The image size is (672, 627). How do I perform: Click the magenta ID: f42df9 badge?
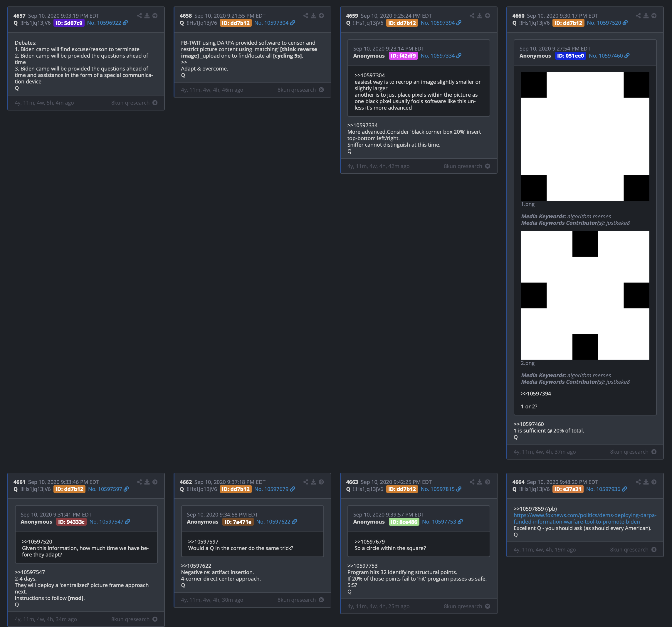pos(403,56)
